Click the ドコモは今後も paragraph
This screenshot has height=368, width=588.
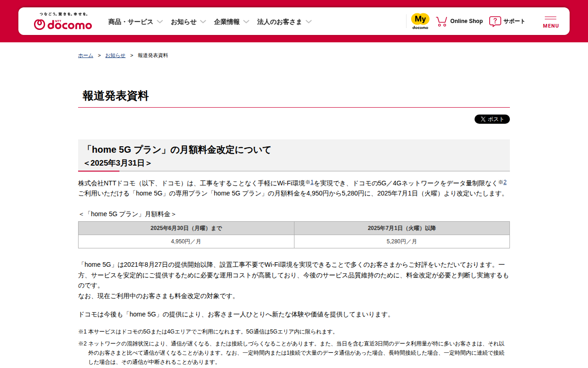(x=236, y=315)
